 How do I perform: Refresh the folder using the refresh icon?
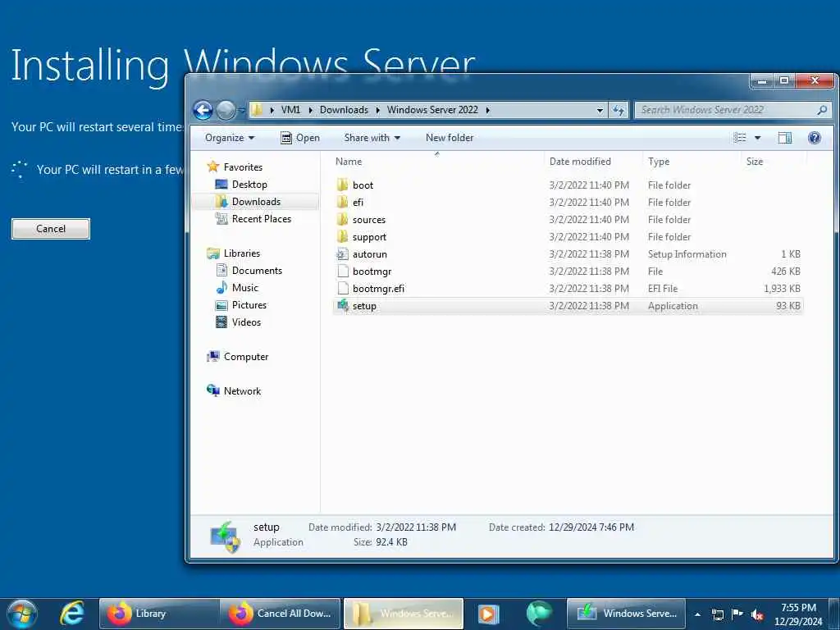point(619,110)
